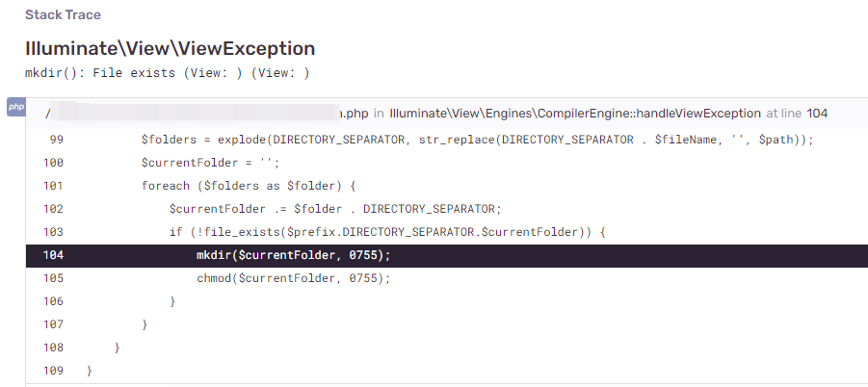Click line number 108 in the gutter

click(53, 348)
